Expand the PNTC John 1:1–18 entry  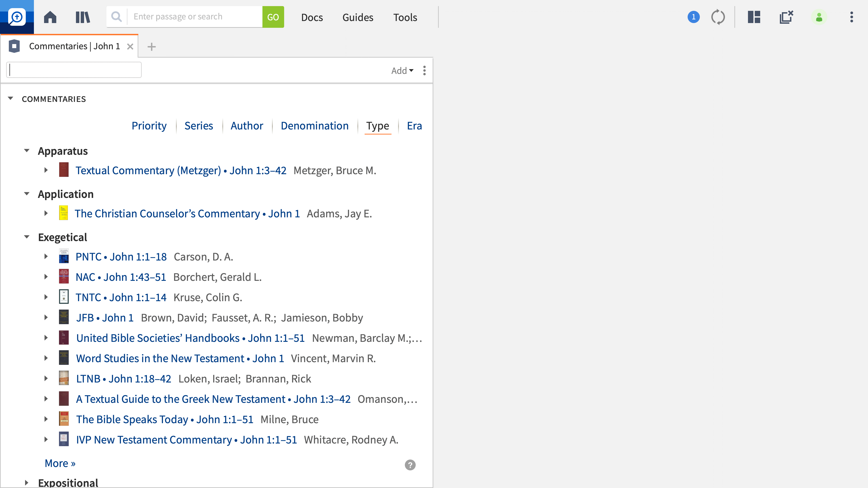[x=46, y=256]
